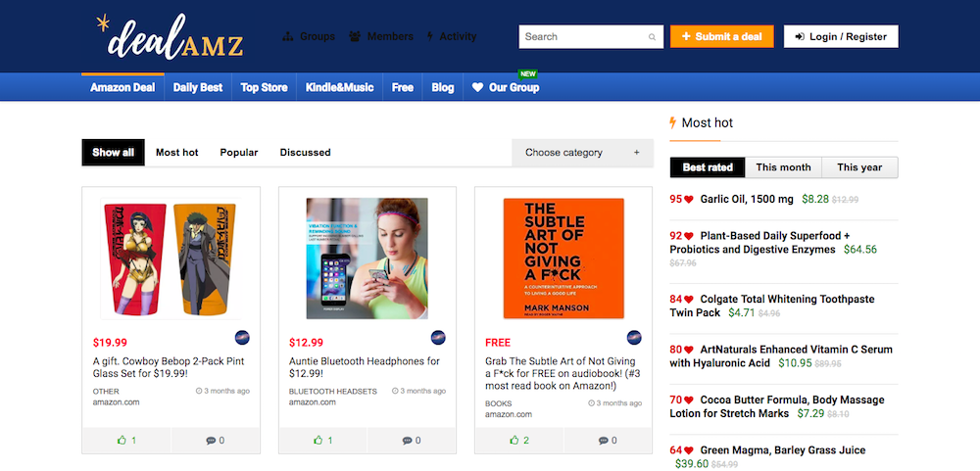Open the Groups page in header
The width and height of the screenshot is (980, 471).
click(x=309, y=36)
